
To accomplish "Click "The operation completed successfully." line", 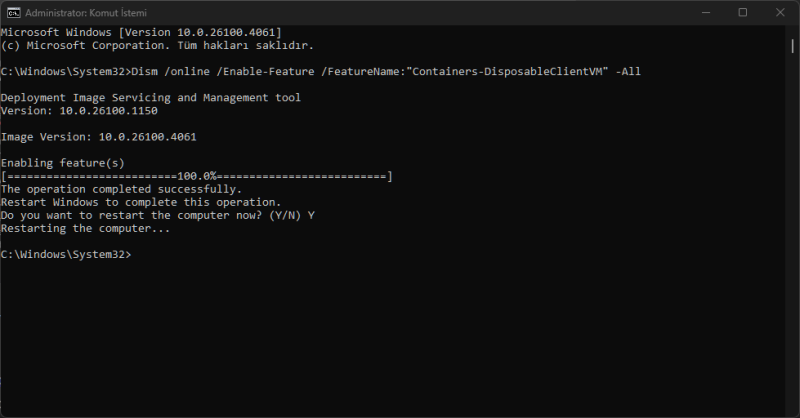I will (x=121, y=189).
